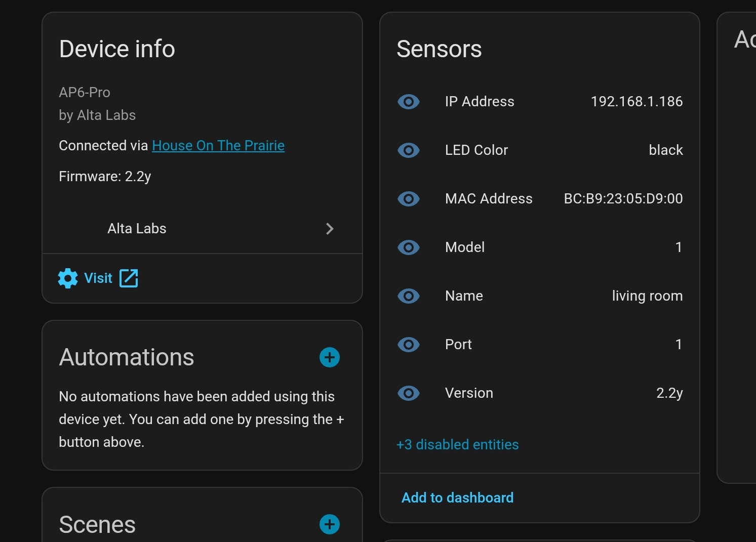Click the eye icon beside LED Color

click(408, 150)
